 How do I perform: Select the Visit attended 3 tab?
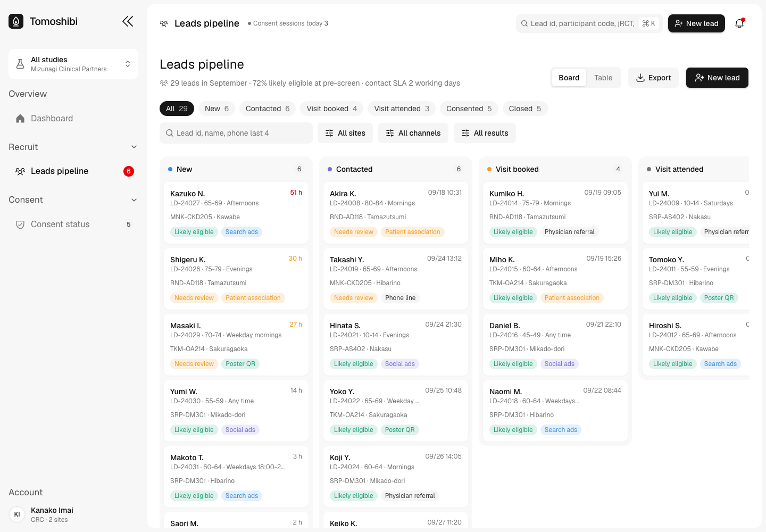point(402,109)
